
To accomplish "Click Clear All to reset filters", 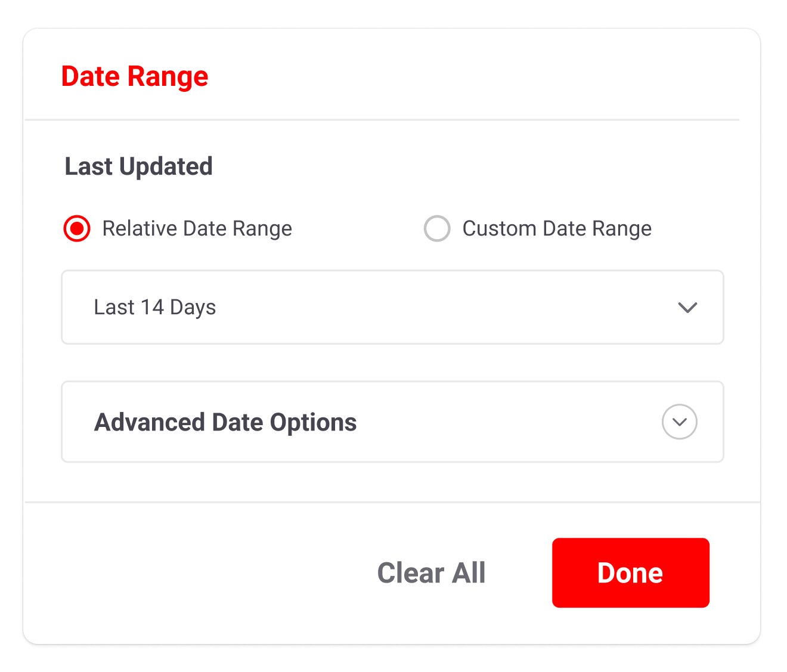I will [x=432, y=573].
